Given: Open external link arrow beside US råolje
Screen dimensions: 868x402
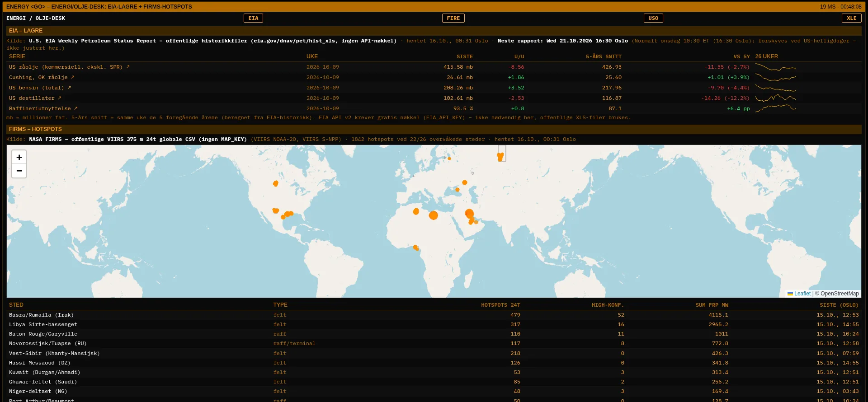Looking at the screenshot, I should click(128, 67).
